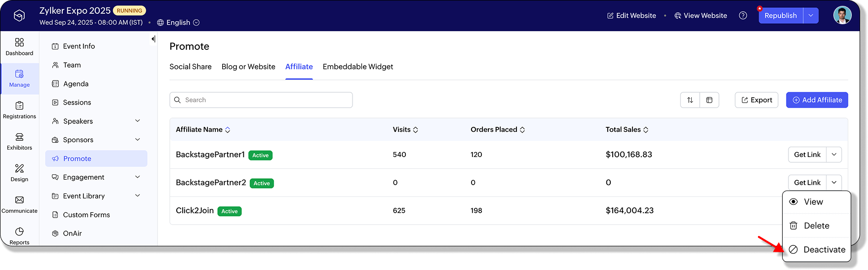Expand the Engagement submenu
The width and height of the screenshot is (868, 270).
point(138,177)
